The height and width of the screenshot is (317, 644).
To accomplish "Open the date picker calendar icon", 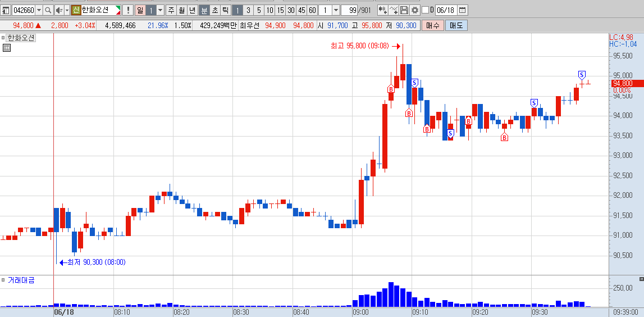I will [x=462, y=10].
